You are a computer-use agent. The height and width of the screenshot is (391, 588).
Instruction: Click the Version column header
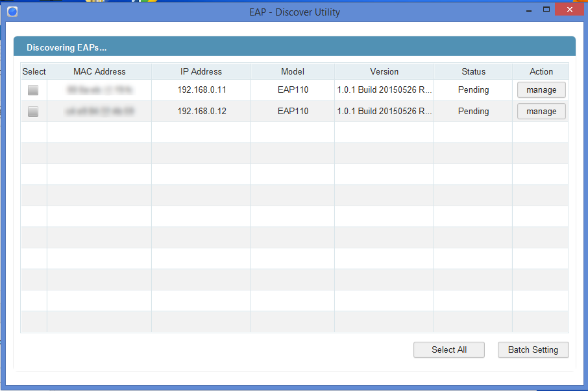coord(384,71)
